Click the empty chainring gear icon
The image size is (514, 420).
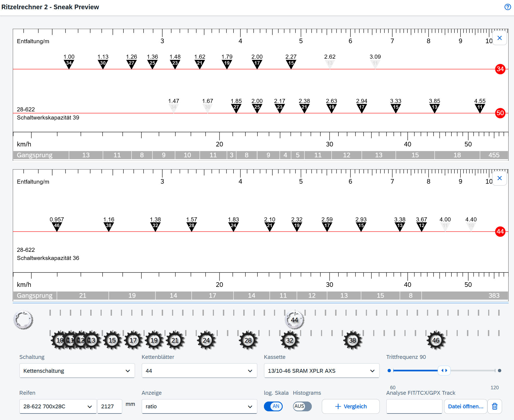pyautogui.click(x=23, y=320)
